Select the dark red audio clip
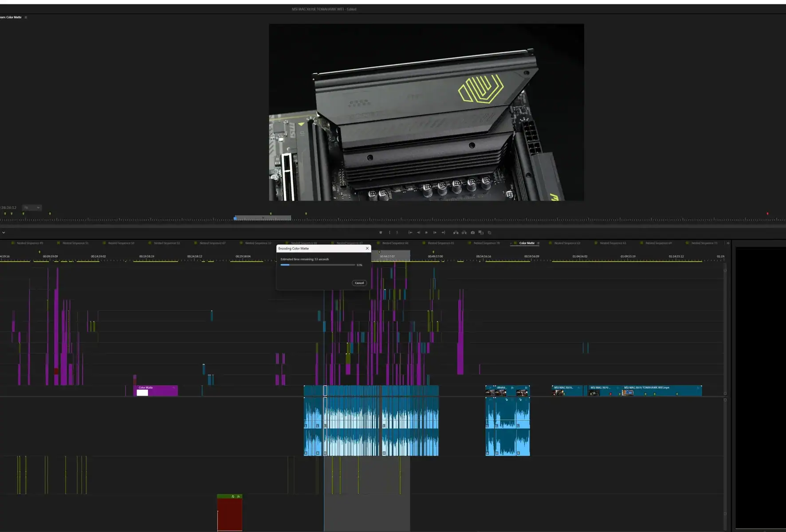The width and height of the screenshot is (786, 532). [230, 512]
